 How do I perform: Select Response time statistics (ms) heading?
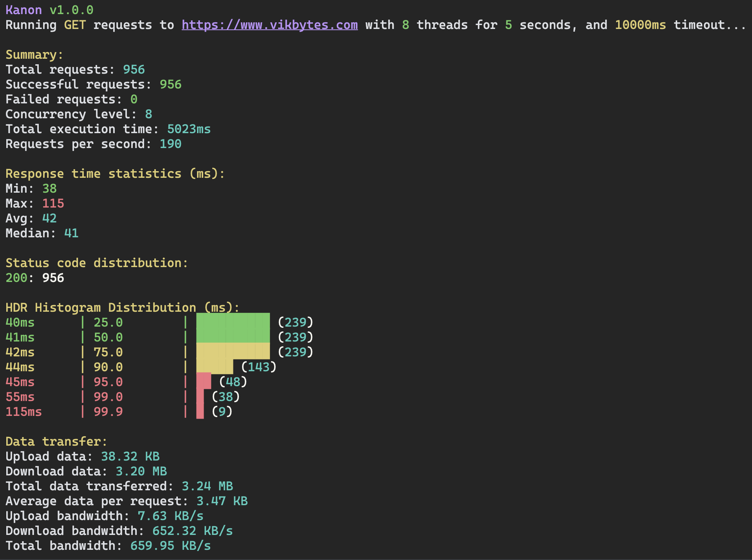(115, 174)
